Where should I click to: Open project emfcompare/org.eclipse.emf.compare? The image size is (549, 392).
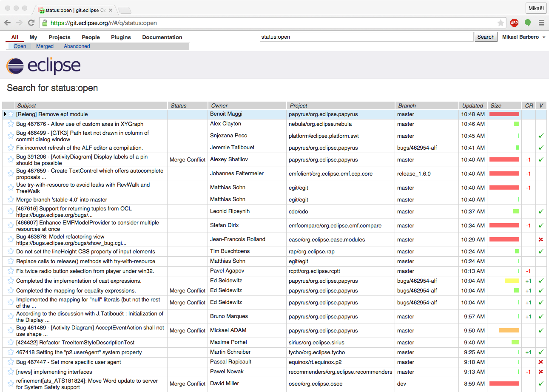(x=335, y=225)
